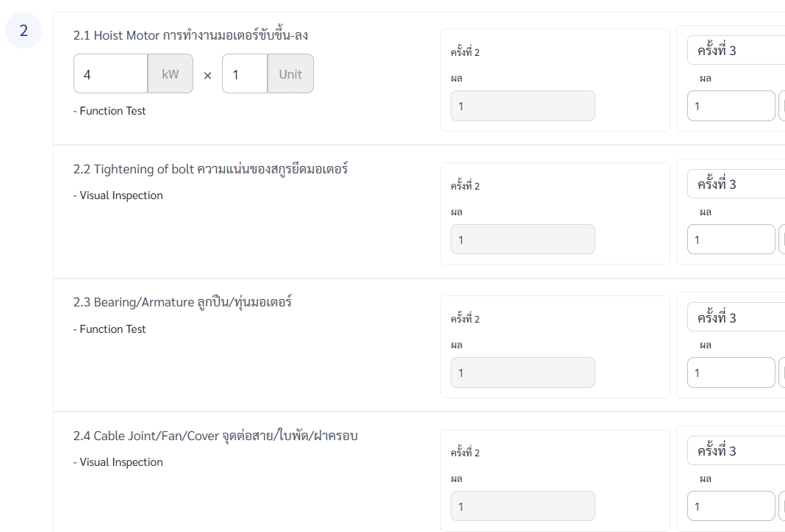Click ครั้งที่ 3 result input for 2.4 Cable Joint/Fan/Cover
785x532 pixels.
[x=731, y=506]
